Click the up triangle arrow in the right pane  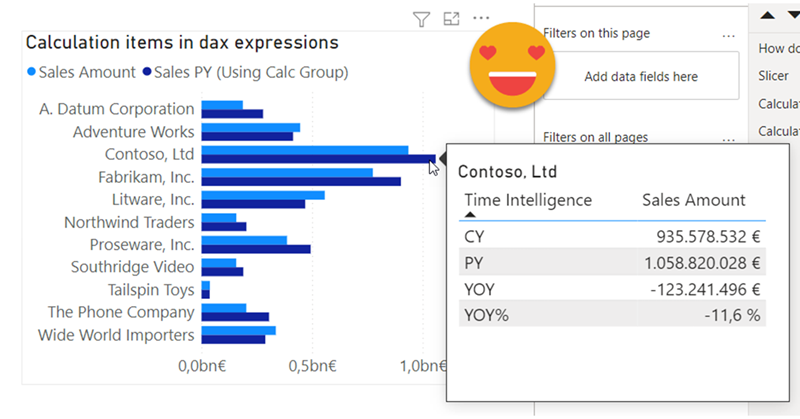coord(767,15)
